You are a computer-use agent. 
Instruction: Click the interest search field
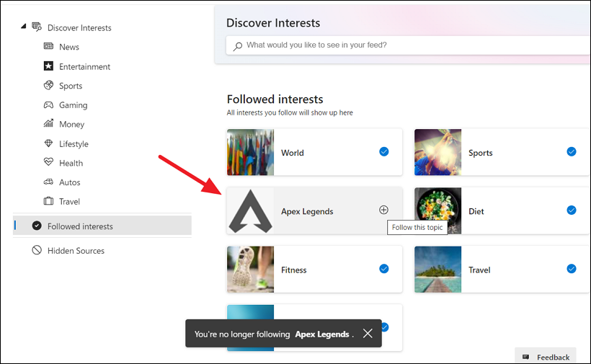click(x=411, y=45)
